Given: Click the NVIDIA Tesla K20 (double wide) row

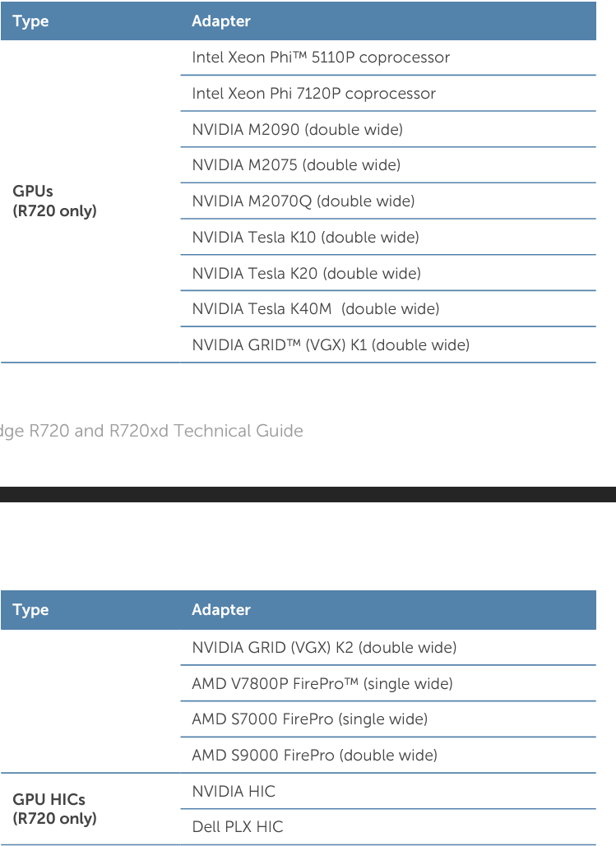Looking at the screenshot, I should tap(306, 274).
